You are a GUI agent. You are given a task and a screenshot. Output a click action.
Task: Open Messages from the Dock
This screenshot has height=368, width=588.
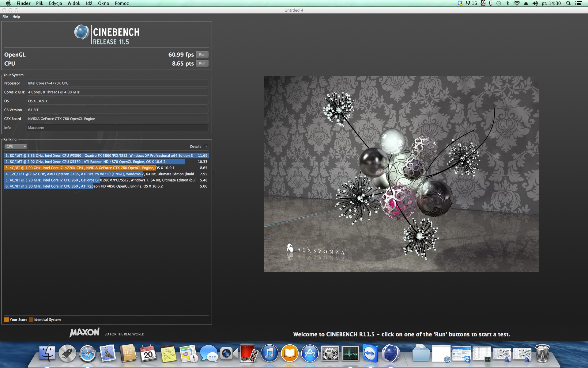coord(209,353)
